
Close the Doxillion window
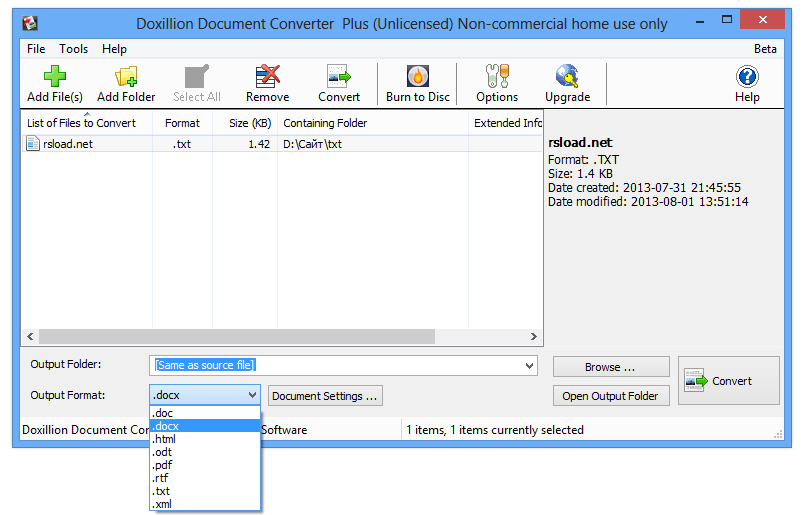pos(762,20)
